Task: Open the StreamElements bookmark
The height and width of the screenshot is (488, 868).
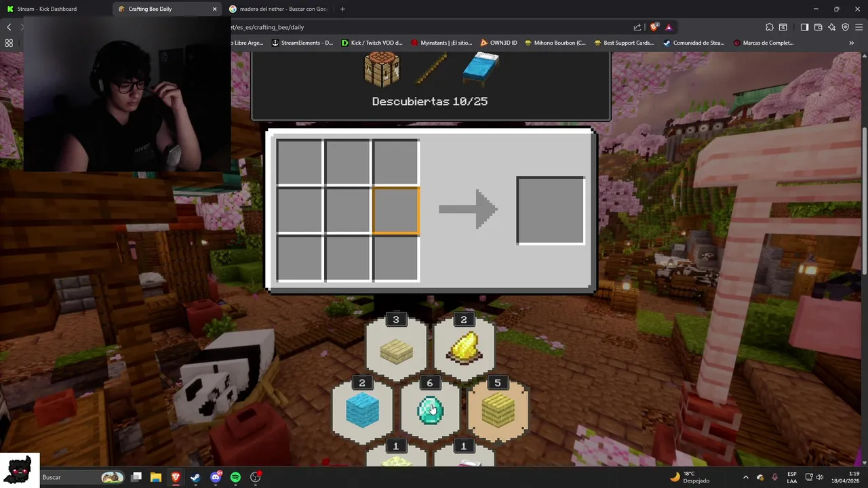Action: [x=302, y=43]
